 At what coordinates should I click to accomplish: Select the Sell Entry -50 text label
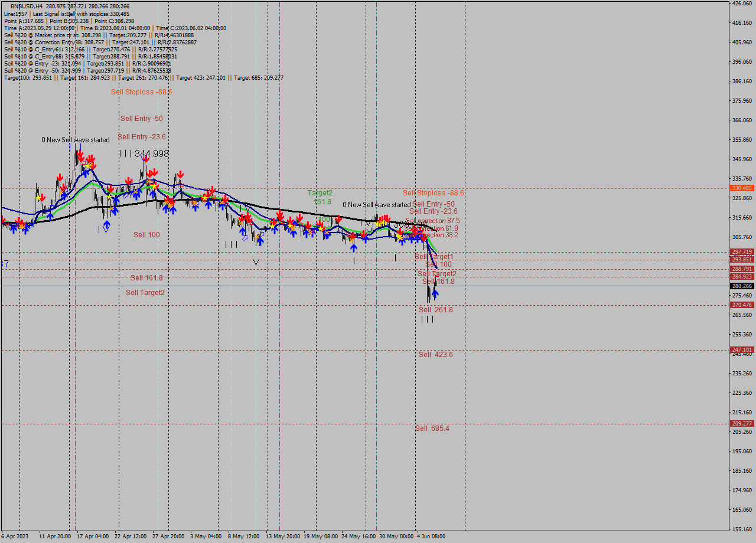(x=142, y=119)
